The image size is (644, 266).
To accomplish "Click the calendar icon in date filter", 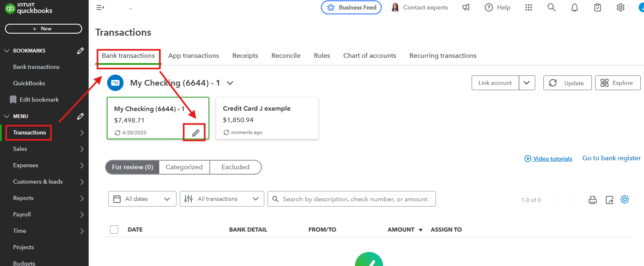I will pos(117,199).
